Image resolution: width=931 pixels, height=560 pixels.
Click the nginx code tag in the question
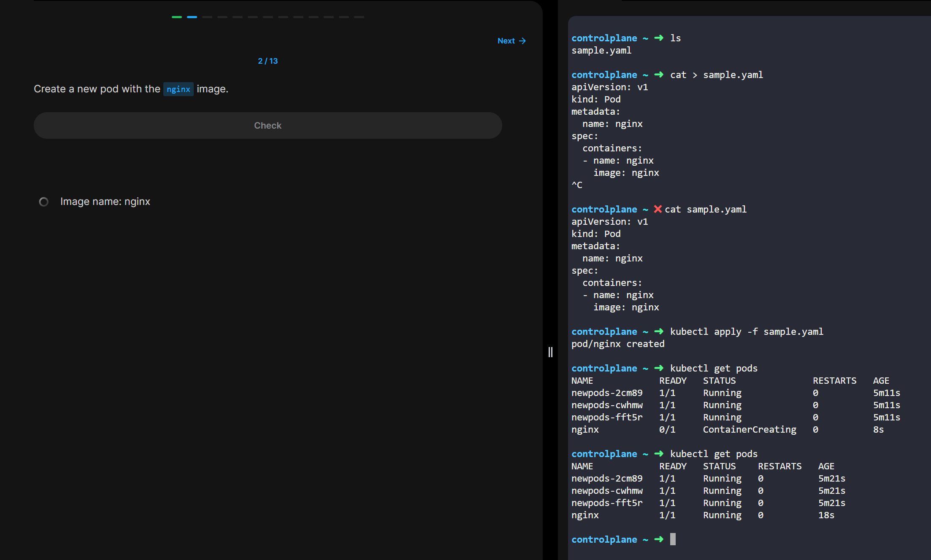(x=178, y=89)
